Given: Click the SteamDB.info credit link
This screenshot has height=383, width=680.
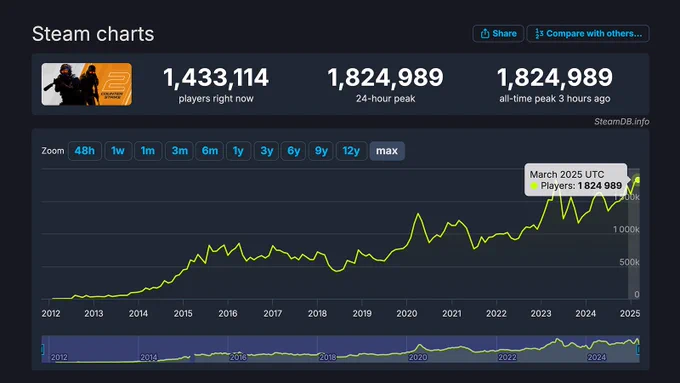Looking at the screenshot, I should click(621, 121).
